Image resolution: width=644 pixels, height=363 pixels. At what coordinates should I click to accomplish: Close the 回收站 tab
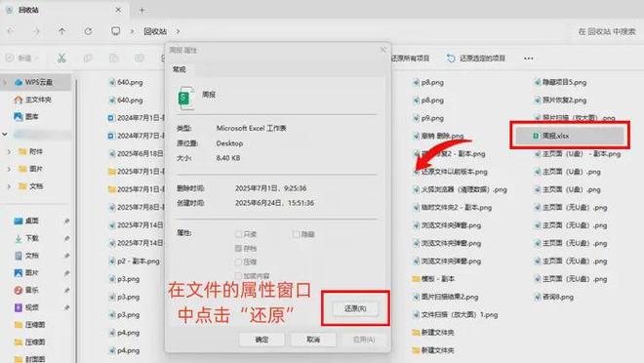(x=118, y=10)
